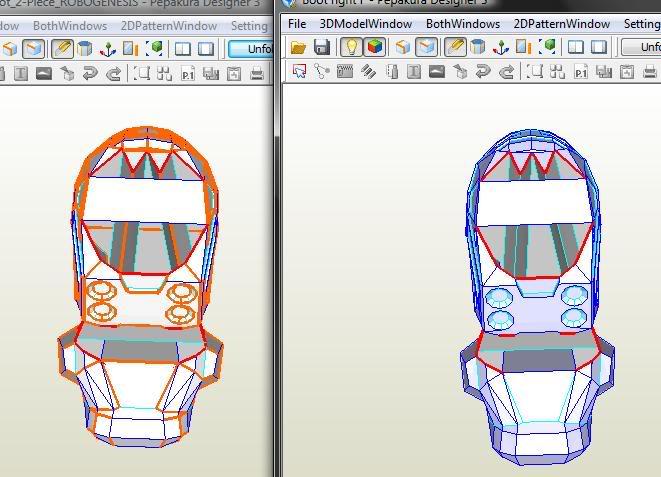The width and height of the screenshot is (661, 477).
Task: Click the clipboard copy icon in right window
Action: (x=627, y=72)
